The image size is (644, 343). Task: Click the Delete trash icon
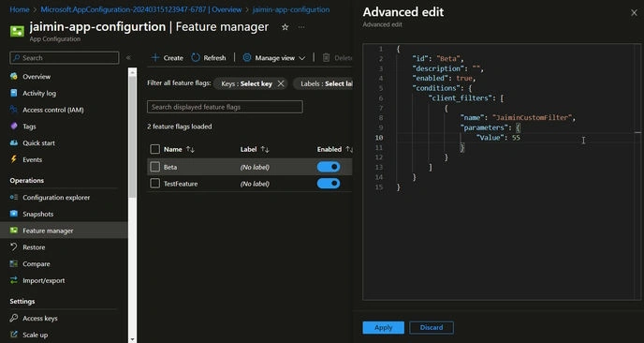pyautogui.click(x=326, y=58)
